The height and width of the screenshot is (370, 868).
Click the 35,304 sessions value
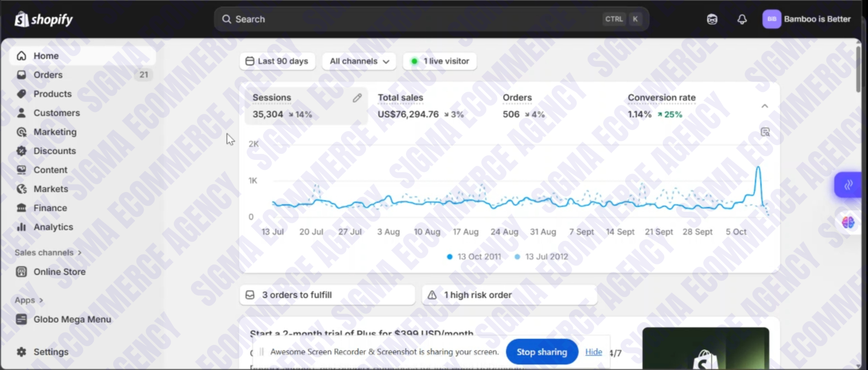(x=268, y=115)
